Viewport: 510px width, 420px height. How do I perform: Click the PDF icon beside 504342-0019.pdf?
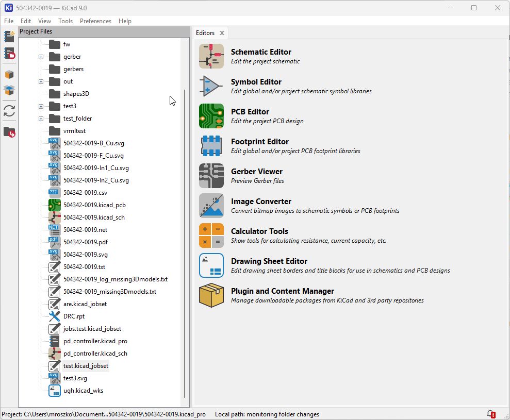coord(55,242)
